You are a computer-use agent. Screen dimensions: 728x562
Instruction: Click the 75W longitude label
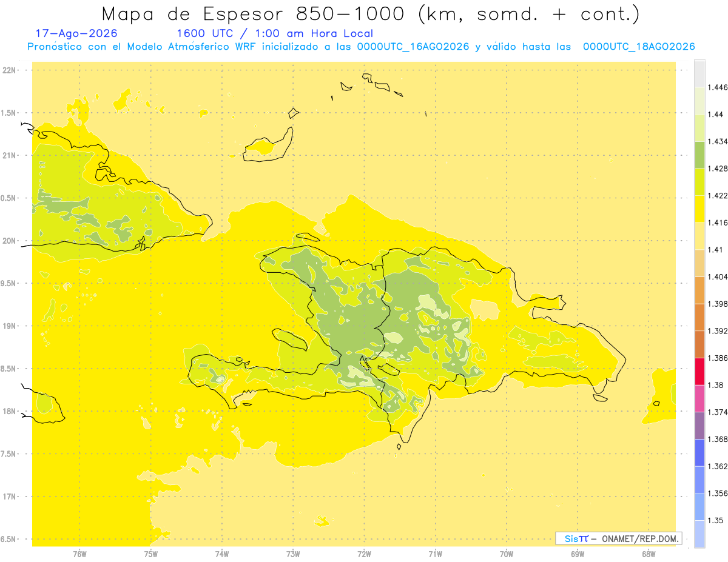[x=151, y=554]
